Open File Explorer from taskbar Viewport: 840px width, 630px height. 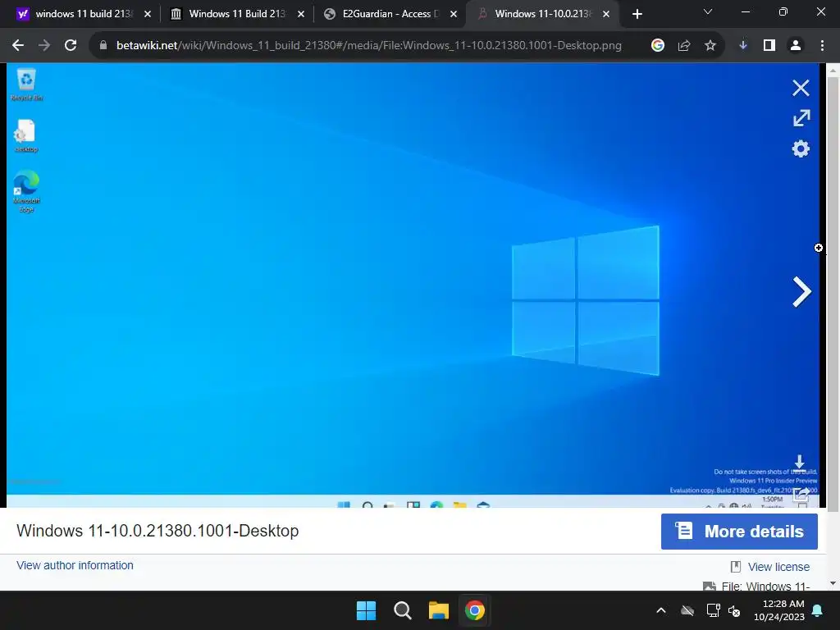point(439,610)
